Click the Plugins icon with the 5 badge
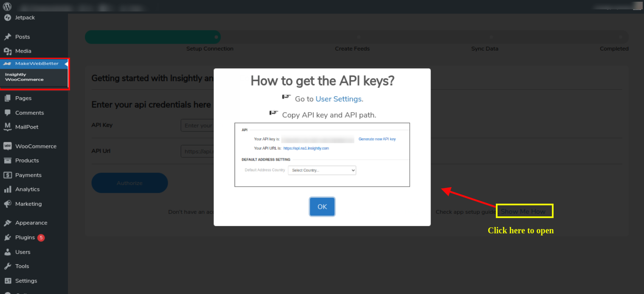 (8, 237)
